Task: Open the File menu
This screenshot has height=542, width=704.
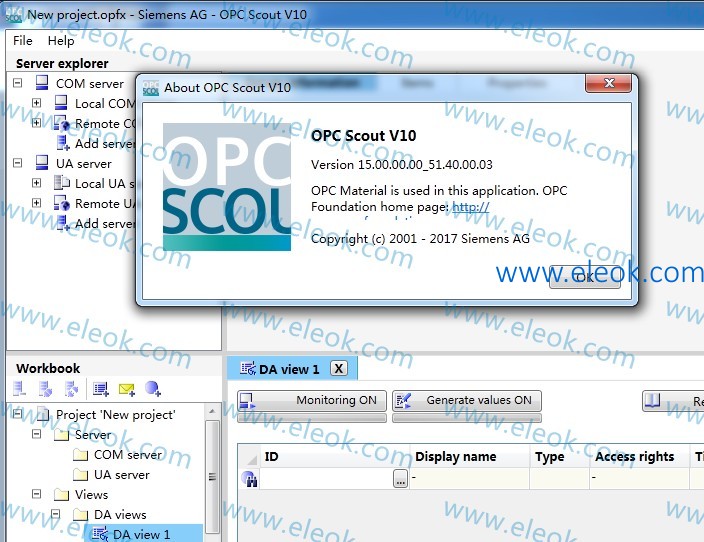Action: [22, 41]
